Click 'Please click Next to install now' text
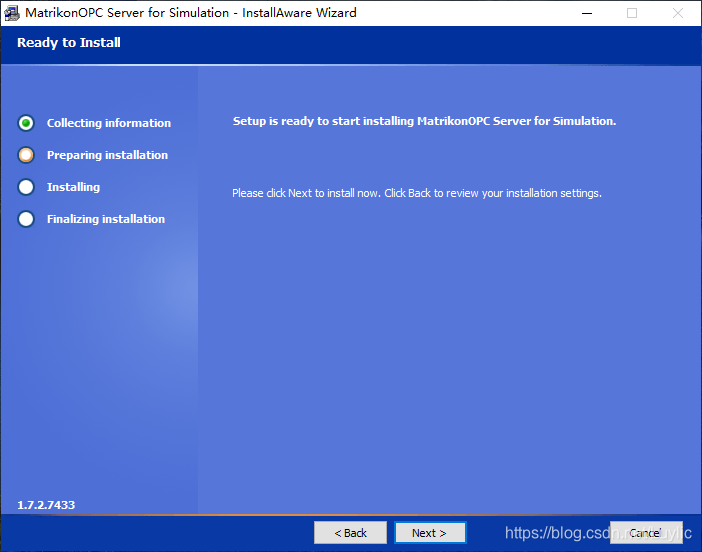 point(417,193)
